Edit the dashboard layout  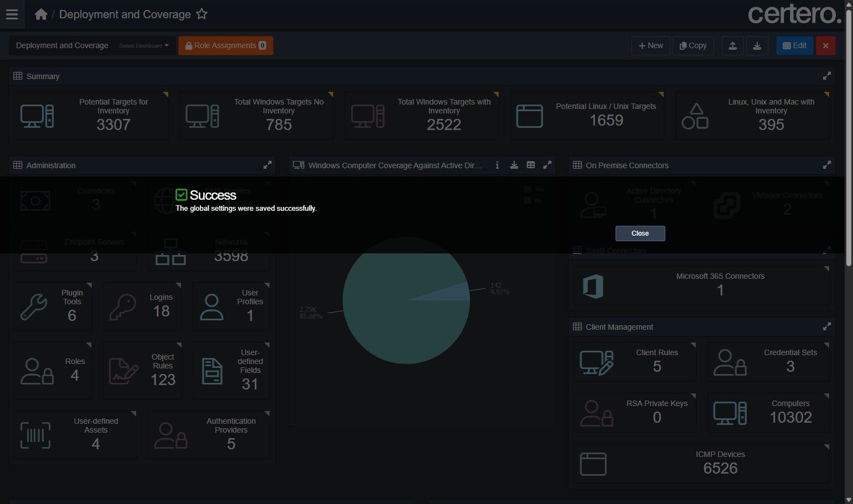(x=794, y=45)
